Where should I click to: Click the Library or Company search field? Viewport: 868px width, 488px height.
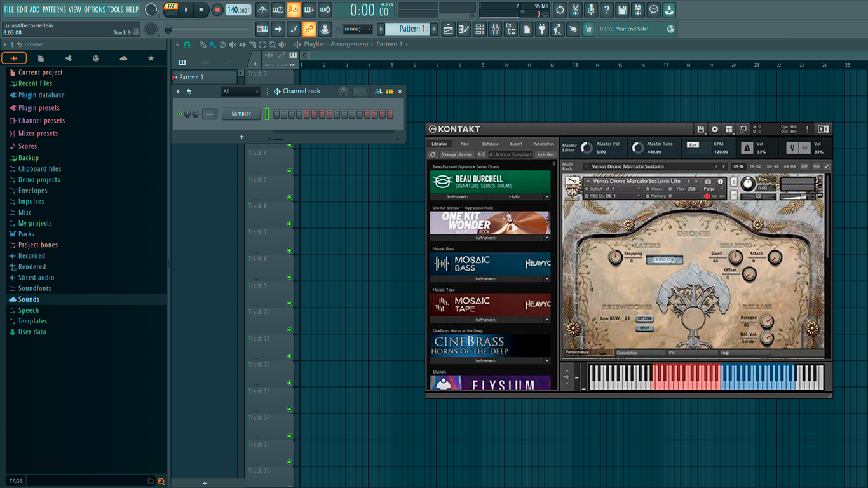[510, 154]
